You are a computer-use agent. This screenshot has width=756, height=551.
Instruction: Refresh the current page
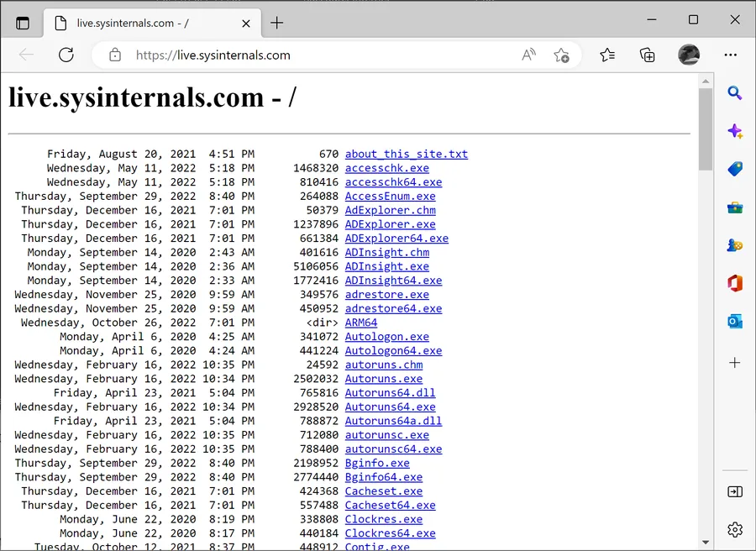pos(66,55)
